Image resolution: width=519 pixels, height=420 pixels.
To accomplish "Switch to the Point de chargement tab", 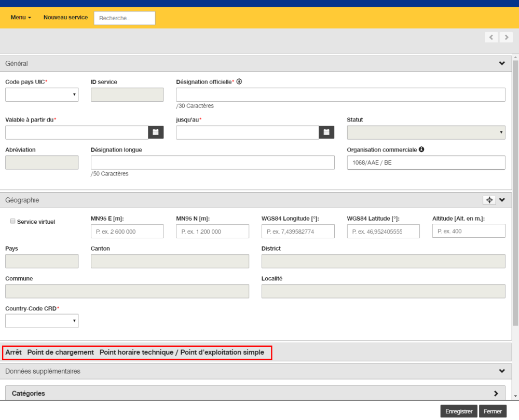I will pos(61,352).
